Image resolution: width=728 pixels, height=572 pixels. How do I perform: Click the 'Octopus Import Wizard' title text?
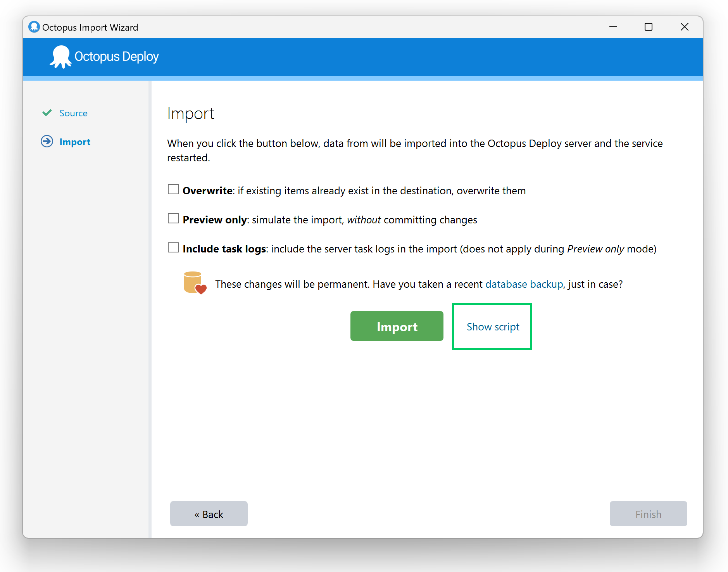(90, 28)
